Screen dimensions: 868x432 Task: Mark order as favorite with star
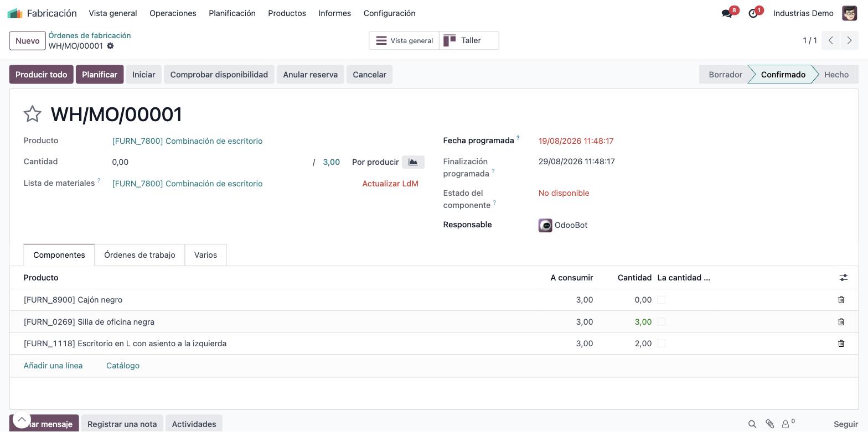coord(33,114)
